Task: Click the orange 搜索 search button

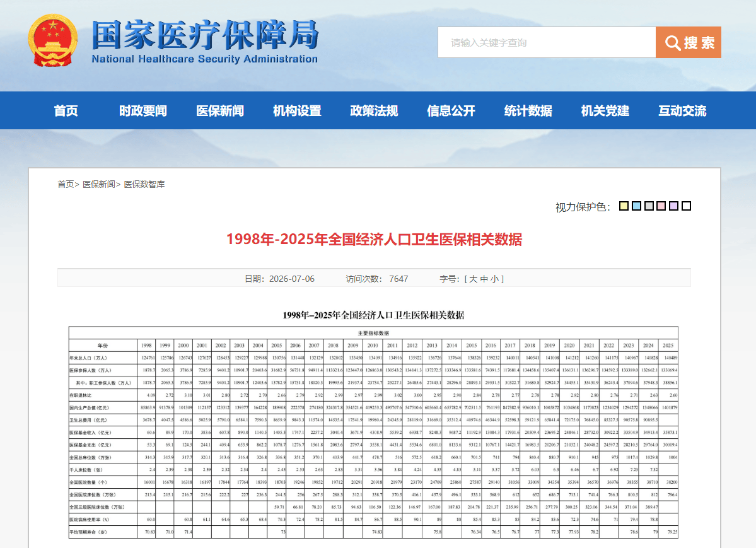Action: tap(689, 42)
